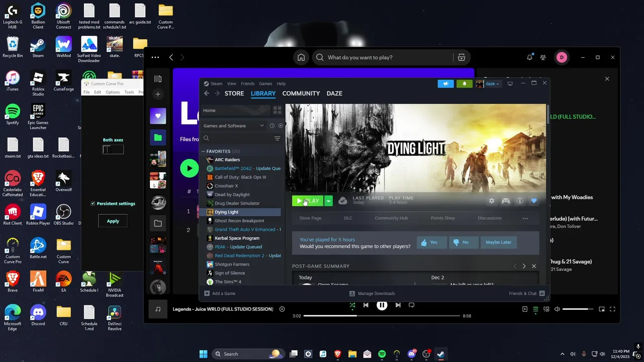The width and height of the screenshot is (644, 362).
Task: Toggle Dying Light favorite heart icon
Action: point(534,201)
